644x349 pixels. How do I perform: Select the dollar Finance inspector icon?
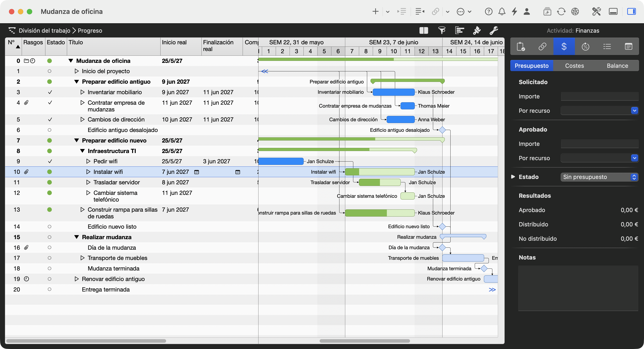(564, 47)
